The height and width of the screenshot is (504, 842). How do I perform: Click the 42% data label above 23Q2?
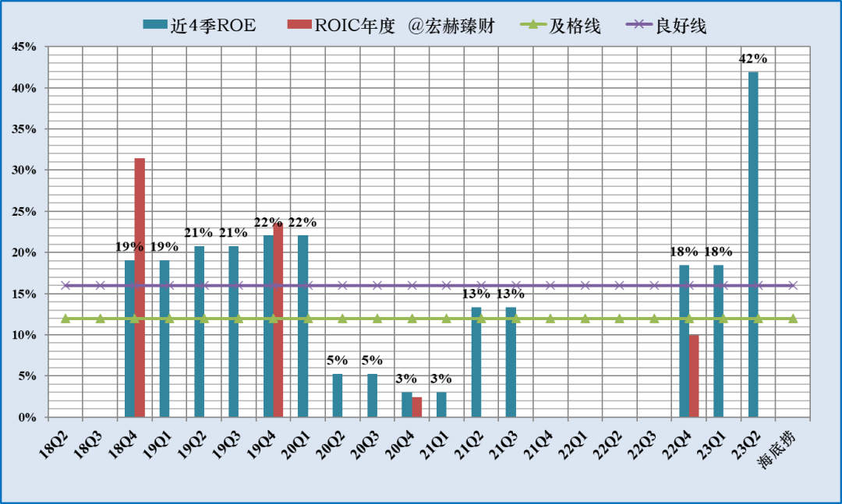tap(753, 58)
